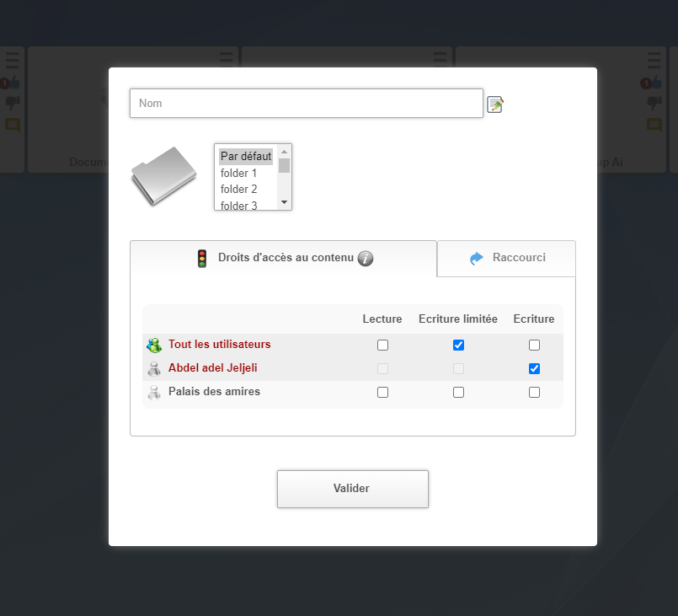The width and height of the screenshot is (678, 616).
Task: Choose 'Par défaut' in the folder list
Action: pyautogui.click(x=245, y=157)
